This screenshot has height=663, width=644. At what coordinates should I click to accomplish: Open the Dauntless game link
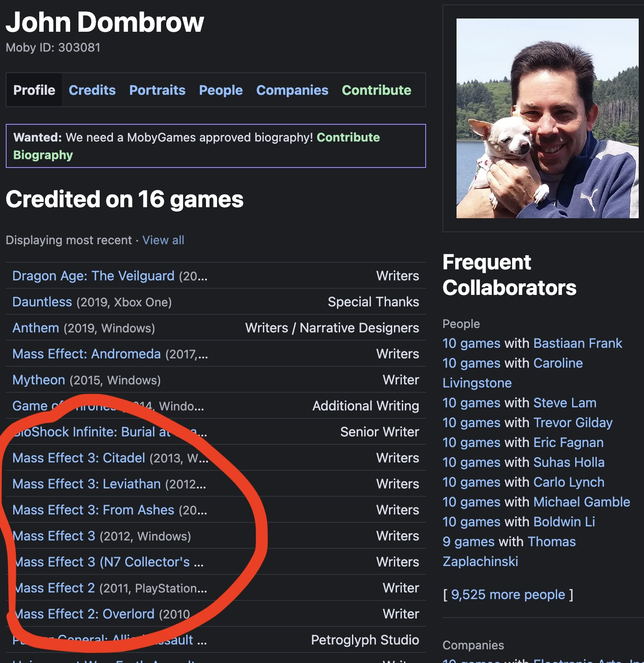click(x=42, y=302)
